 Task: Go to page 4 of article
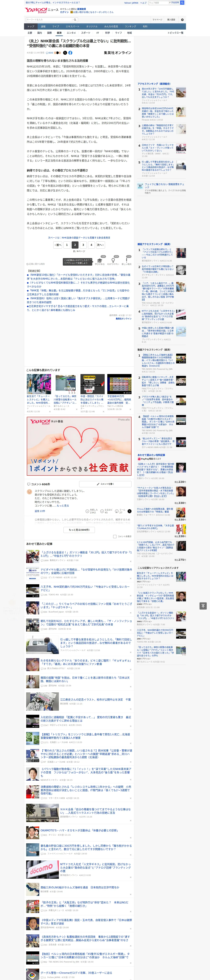tap(91, 245)
